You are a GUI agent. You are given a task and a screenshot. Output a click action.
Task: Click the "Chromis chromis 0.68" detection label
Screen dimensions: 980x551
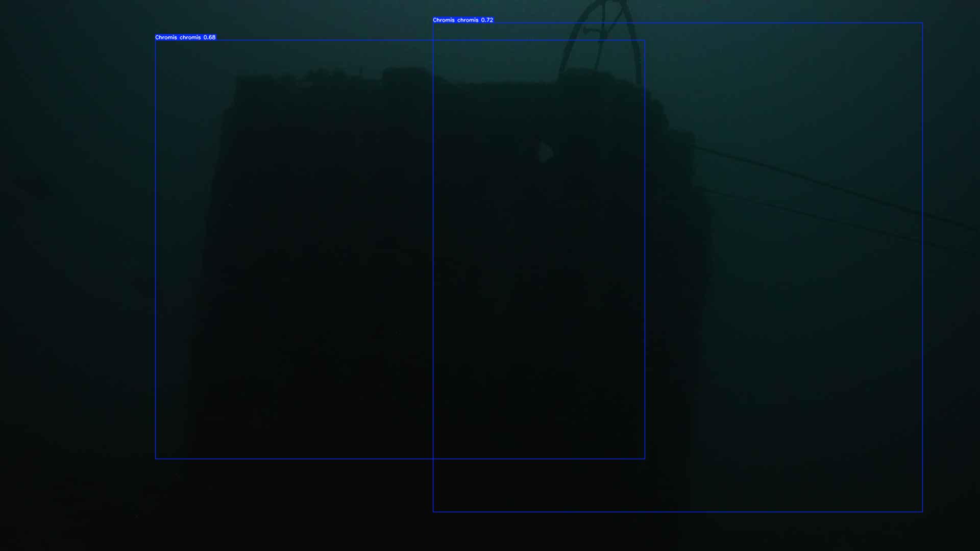[x=185, y=37]
